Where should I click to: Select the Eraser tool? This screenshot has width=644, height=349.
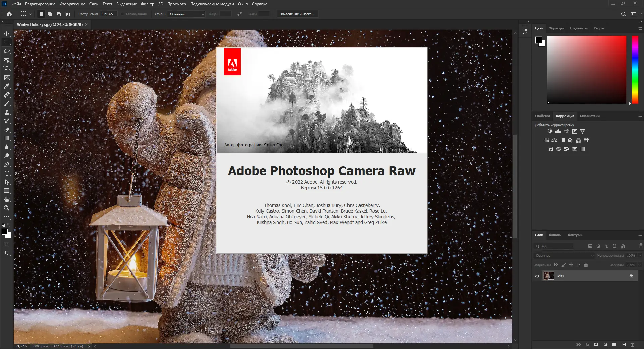pos(7,130)
